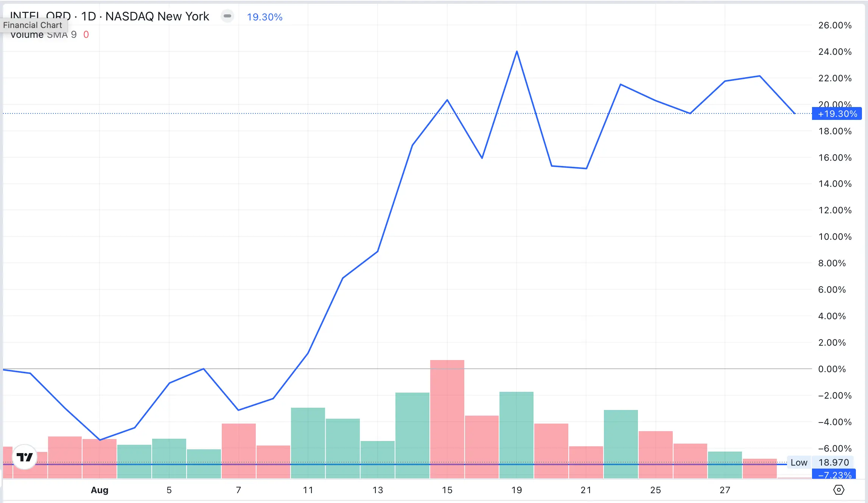868x503 pixels.
Task: Select the NASDAQ New York symbol title
Action: click(x=110, y=16)
